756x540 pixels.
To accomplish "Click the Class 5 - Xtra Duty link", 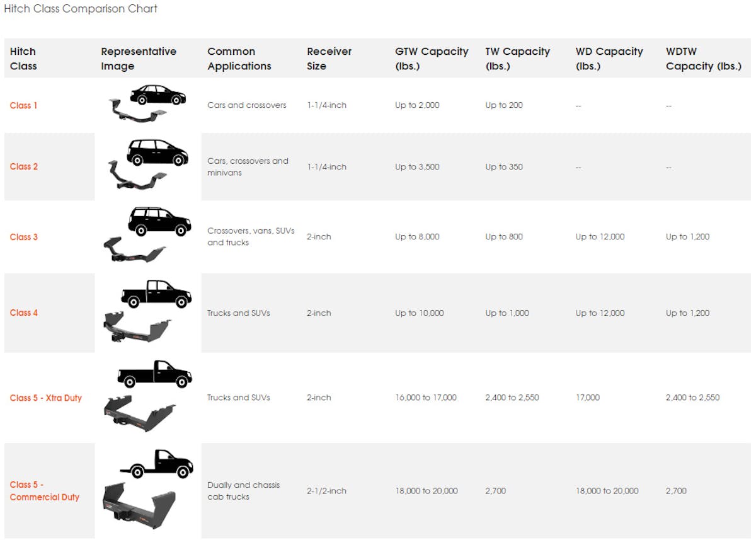I will click(46, 398).
